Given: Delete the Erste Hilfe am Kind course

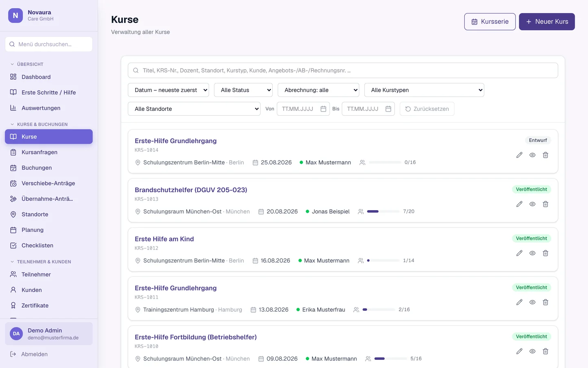Looking at the screenshot, I should click(x=546, y=253).
